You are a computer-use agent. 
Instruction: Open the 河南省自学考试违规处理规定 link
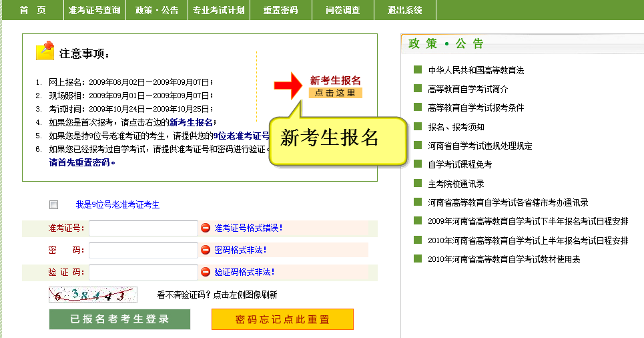pyautogui.click(x=480, y=146)
